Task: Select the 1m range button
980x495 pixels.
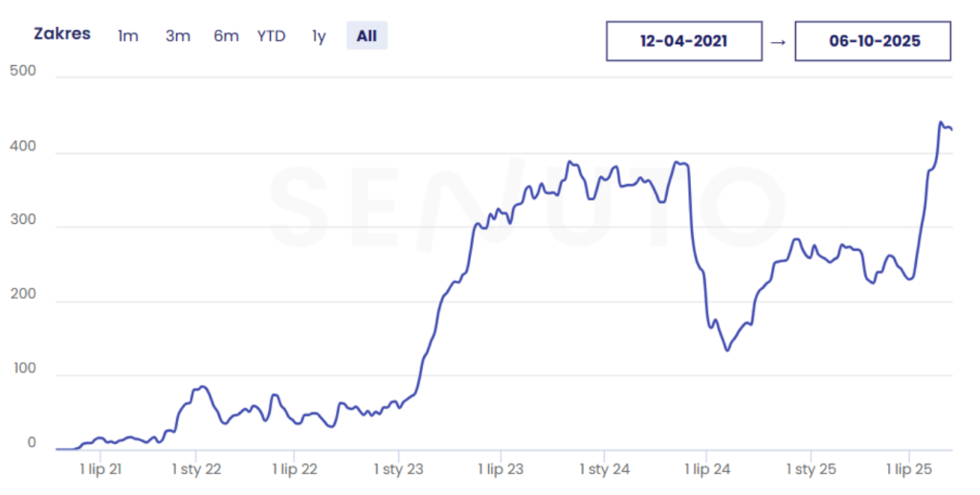Action: 128,36
